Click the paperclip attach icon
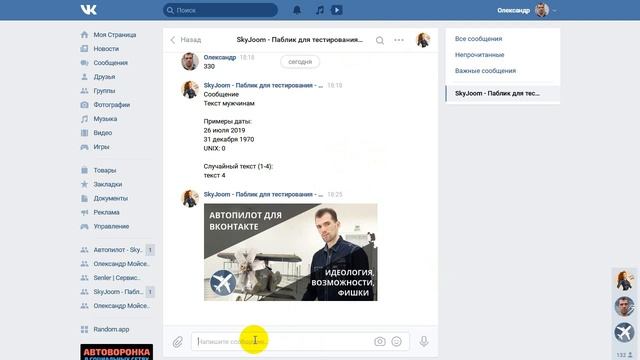Viewport: 640px width, 360px height. click(178, 341)
